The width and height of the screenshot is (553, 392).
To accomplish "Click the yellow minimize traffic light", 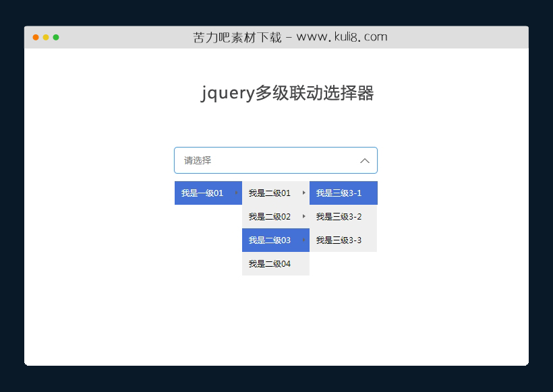I will point(45,38).
